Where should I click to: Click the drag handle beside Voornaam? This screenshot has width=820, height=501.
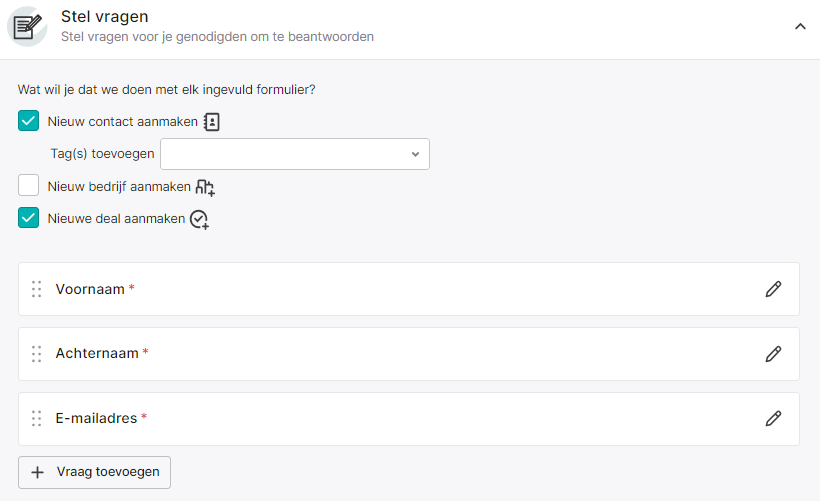point(36,289)
